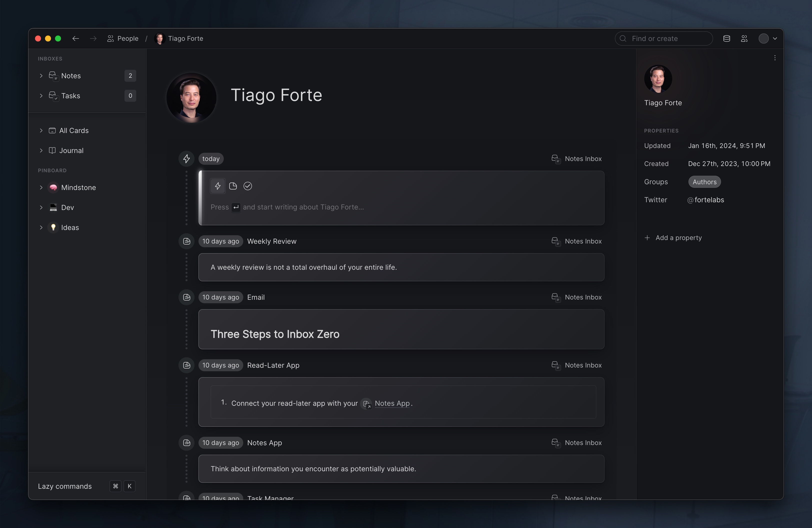Click Notes Inbox on the Weekly Review row
Image resolution: width=812 pixels, height=528 pixels.
click(576, 241)
